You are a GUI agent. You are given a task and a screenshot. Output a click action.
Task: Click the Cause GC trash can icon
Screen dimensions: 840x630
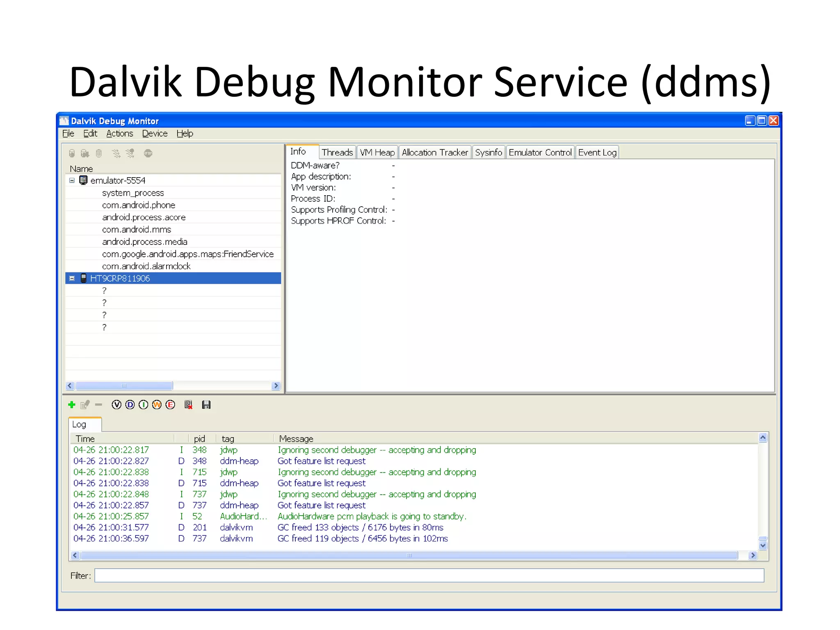point(99,153)
